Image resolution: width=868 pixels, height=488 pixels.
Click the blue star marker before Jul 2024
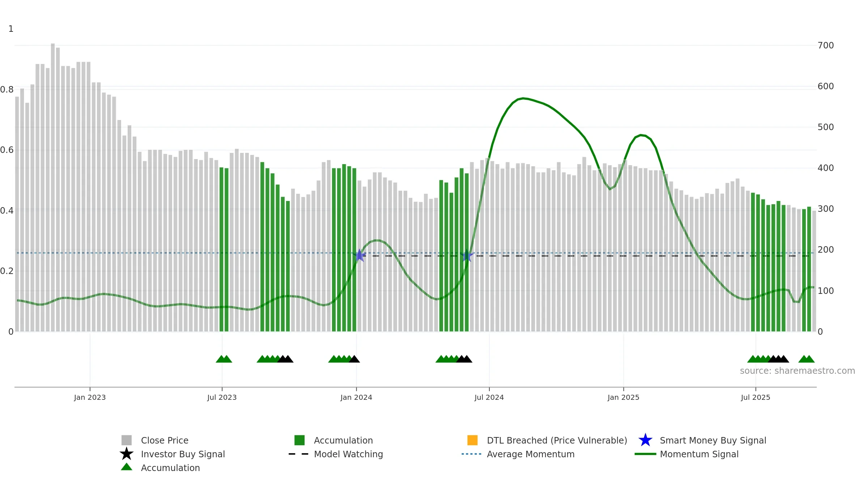pos(467,256)
